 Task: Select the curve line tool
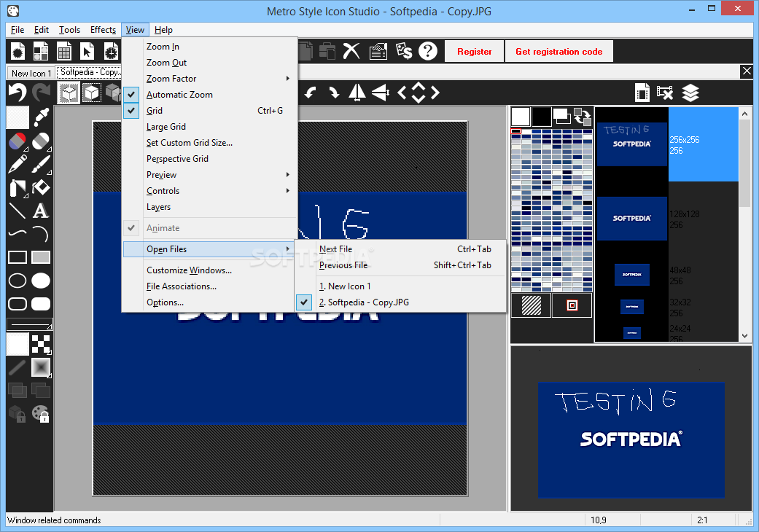click(x=17, y=234)
